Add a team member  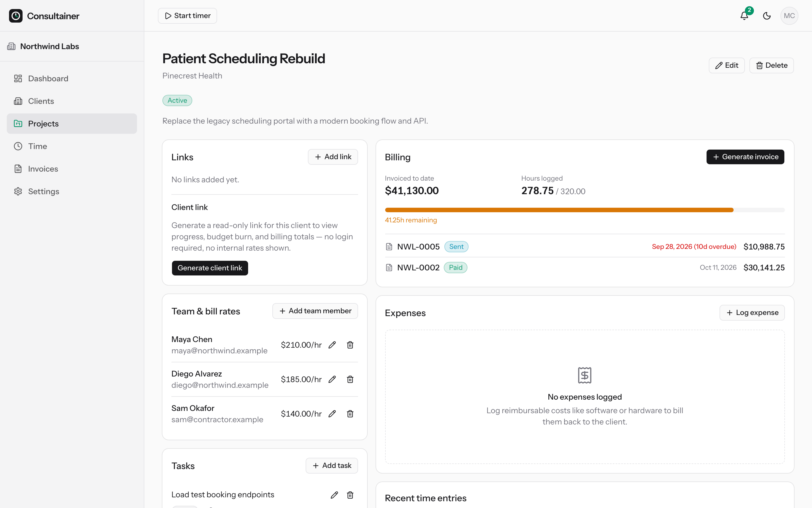click(x=315, y=311)
